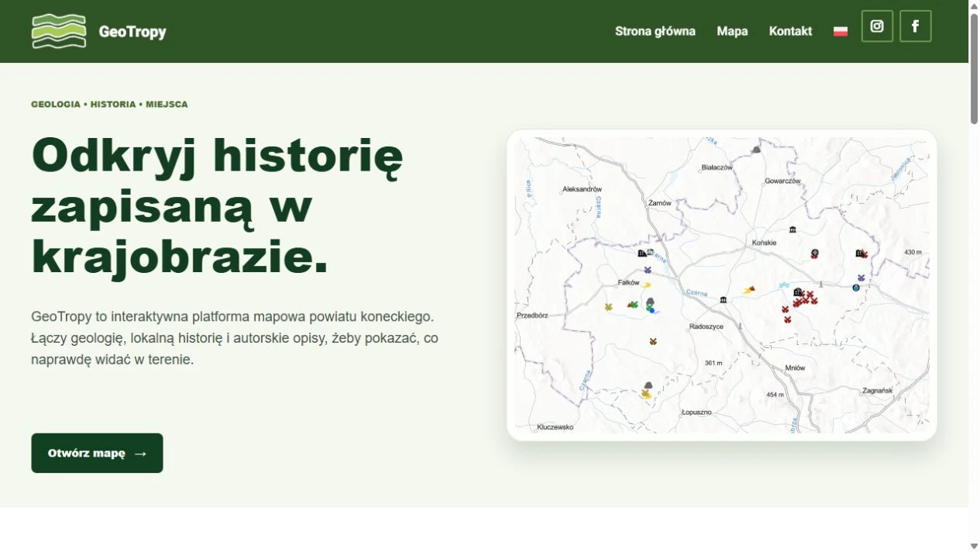Select the blue round marker near the map's east edge
Viewport: 980px width, 552px height.
point(856,288)
